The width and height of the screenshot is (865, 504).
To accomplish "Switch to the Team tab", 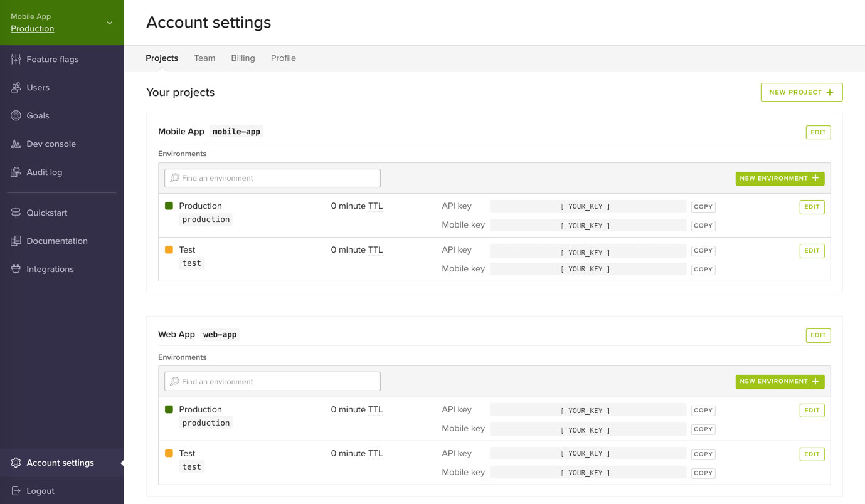I will pos(204,58).
